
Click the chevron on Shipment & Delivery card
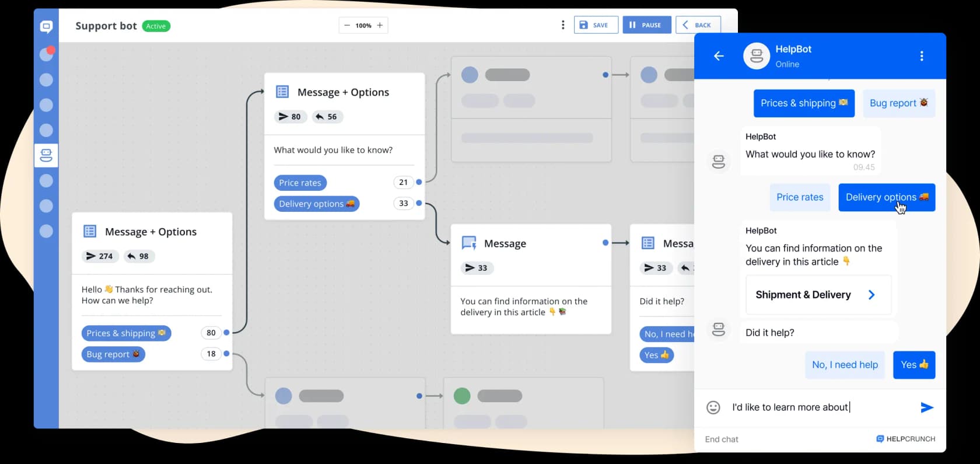point(871,295)
